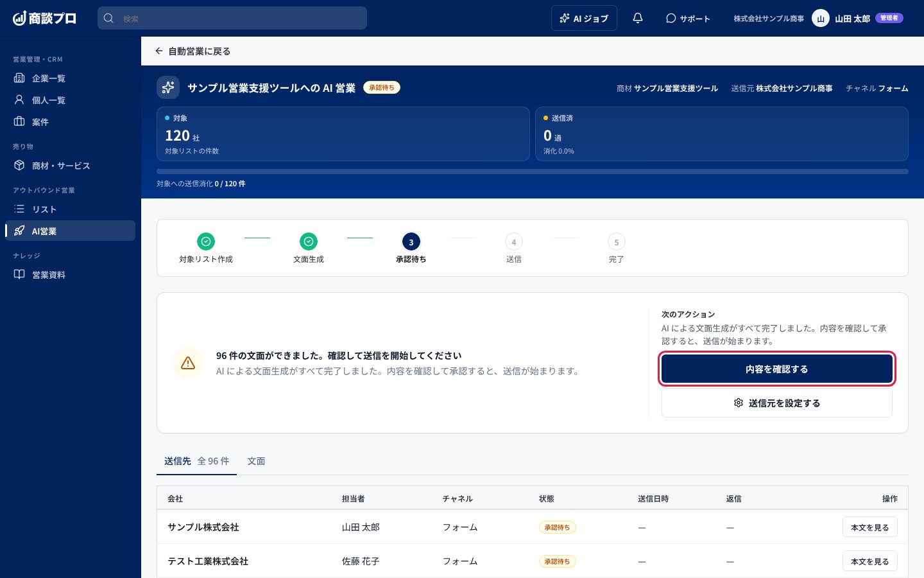Click 山田 太郎 user name in header
The height and width of the screenshot is (578, 924).
pos(852,19)
